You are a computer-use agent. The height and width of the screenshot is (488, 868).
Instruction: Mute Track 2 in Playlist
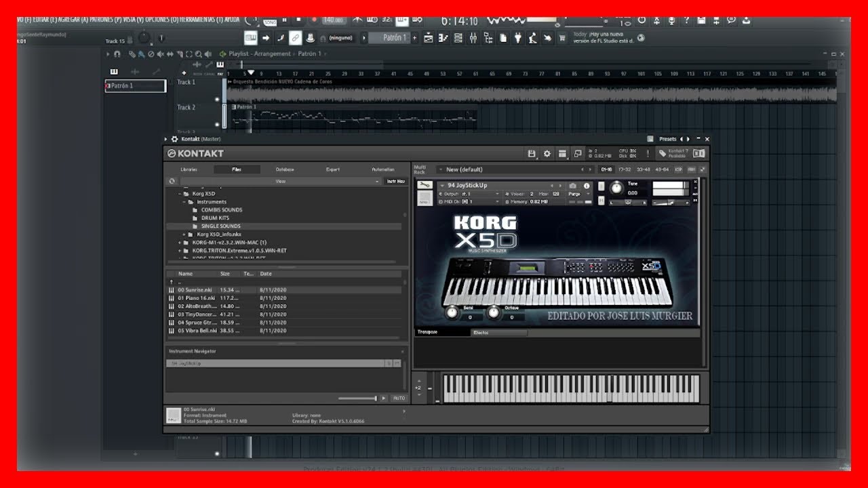[217, 125]
